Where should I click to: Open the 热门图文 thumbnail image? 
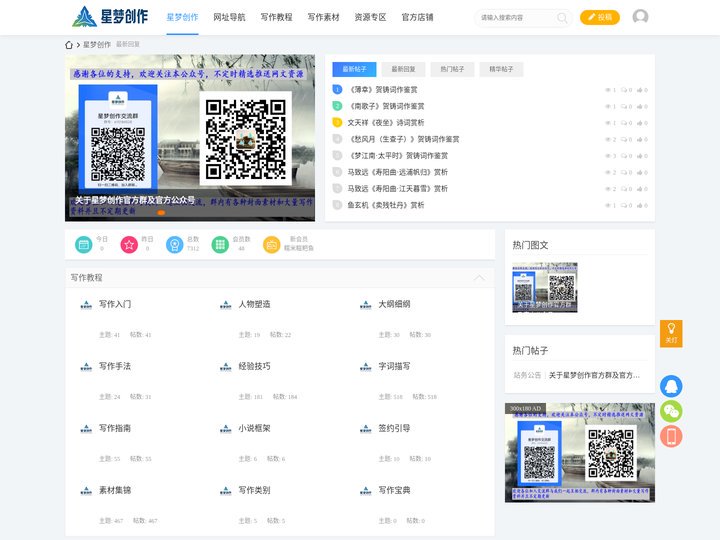(545, 287)
